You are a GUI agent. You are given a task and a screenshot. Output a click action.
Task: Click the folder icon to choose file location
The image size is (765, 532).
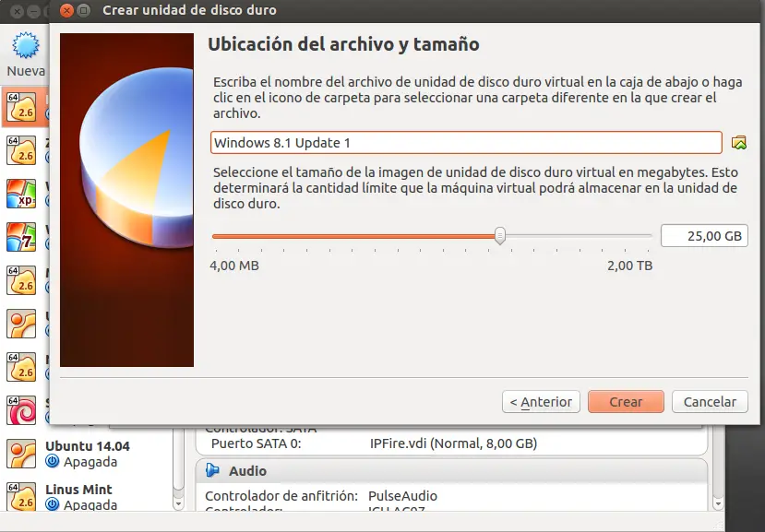(738, 143)
